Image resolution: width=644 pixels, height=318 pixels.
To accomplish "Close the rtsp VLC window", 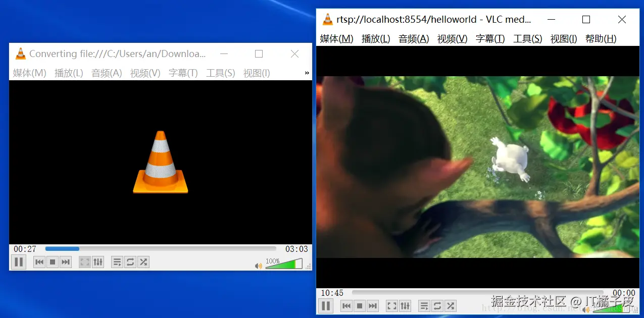I will (x=622, y=19).
